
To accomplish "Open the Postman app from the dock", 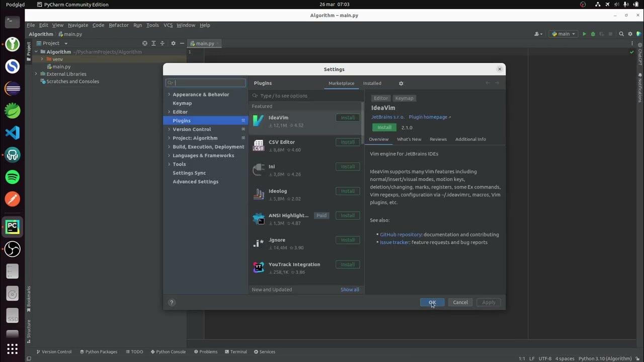I will [13, 199].
